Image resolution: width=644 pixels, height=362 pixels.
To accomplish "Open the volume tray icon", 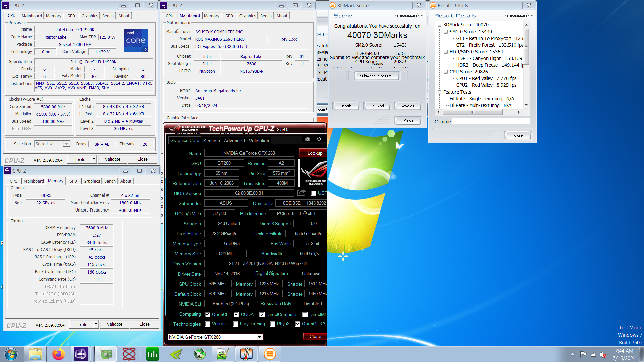I will point(603,354).
